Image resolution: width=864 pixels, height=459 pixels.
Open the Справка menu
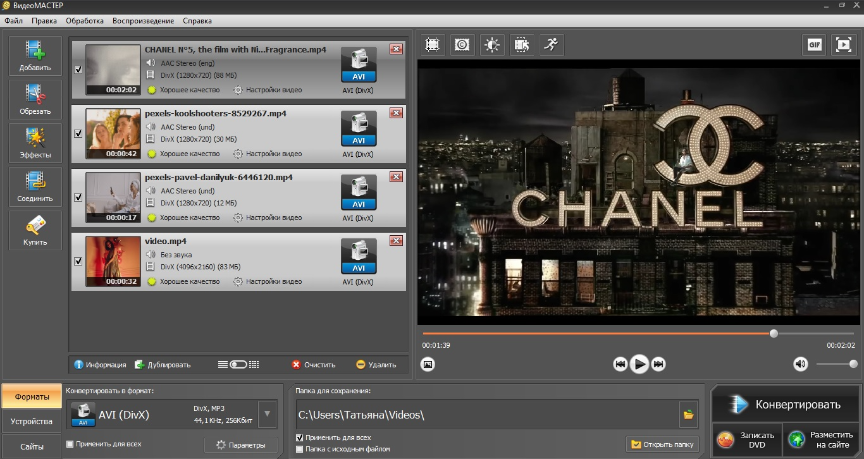[x=197, y=21]
